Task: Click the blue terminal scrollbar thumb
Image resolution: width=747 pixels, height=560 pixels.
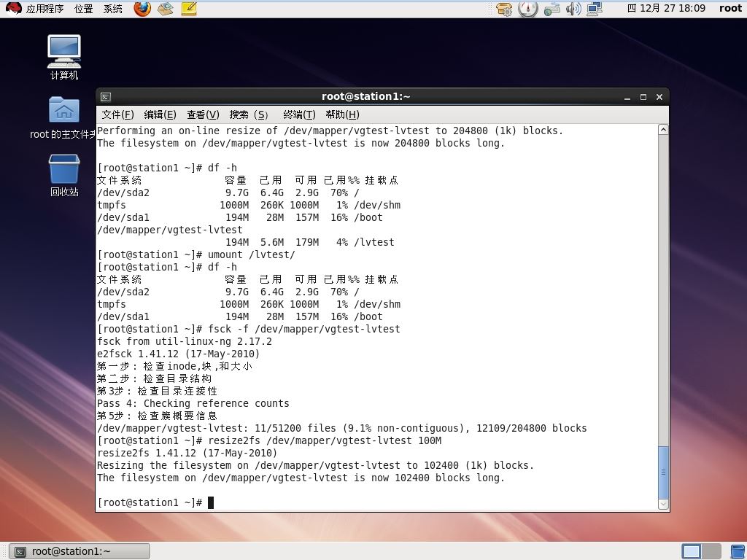Action: coord(663,472)
